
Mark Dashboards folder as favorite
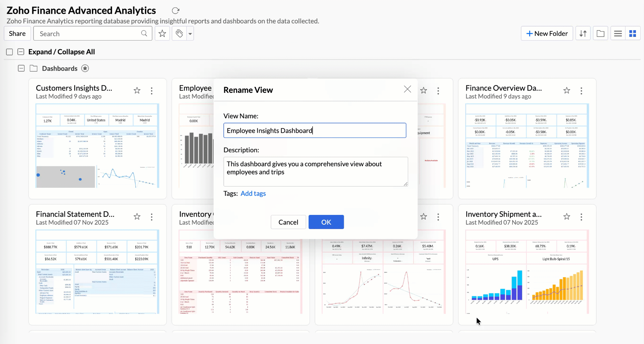pyautogui.click(x=85, y=68)
